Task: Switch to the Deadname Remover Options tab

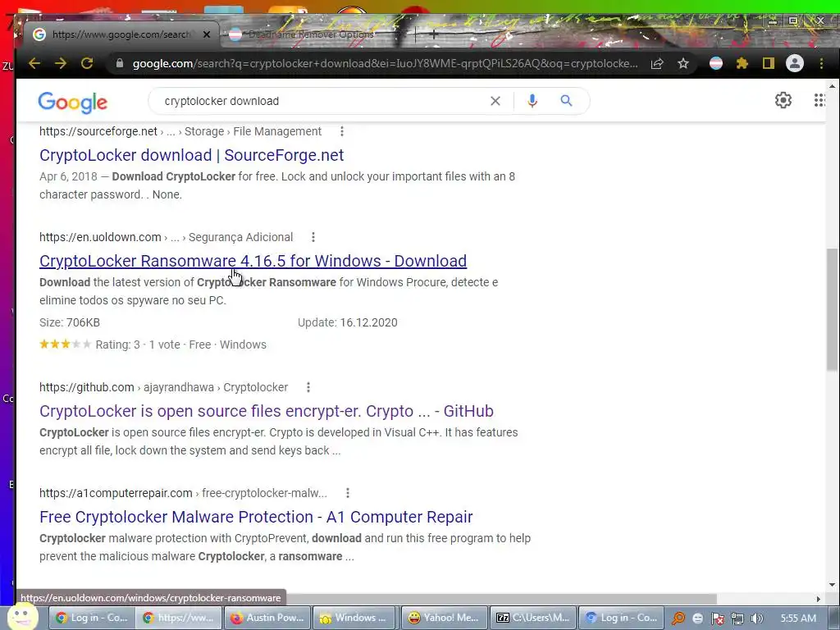Action: click(x=311, y=34)
